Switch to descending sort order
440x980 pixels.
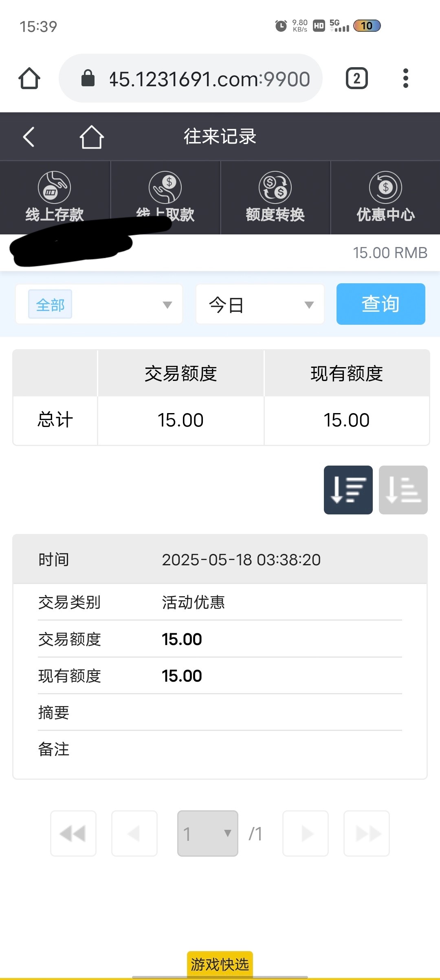pyautogui.click(x=348, y=490)
